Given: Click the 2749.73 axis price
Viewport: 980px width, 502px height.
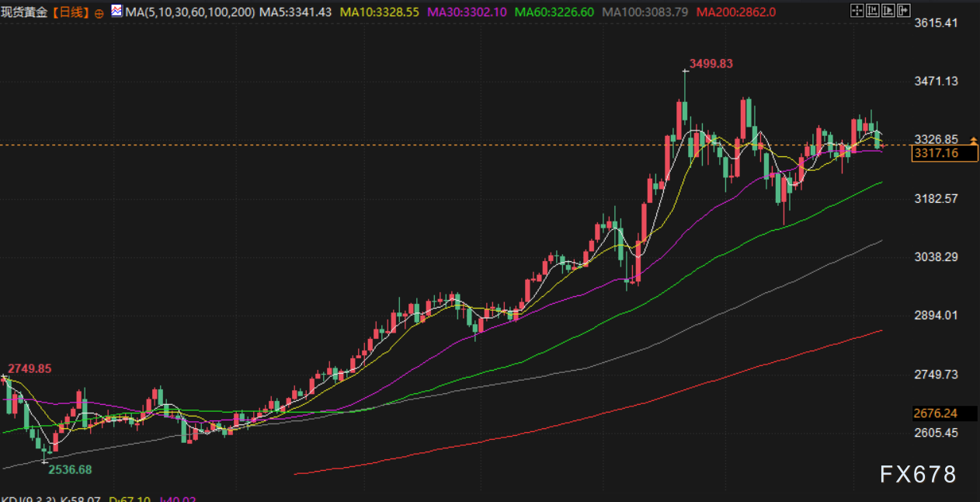Looking at the screenshot, I should point(936,374).
